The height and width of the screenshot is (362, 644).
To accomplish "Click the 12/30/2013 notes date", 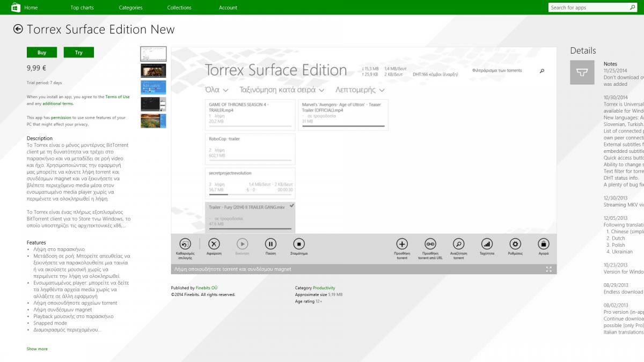I will point(616,198).
